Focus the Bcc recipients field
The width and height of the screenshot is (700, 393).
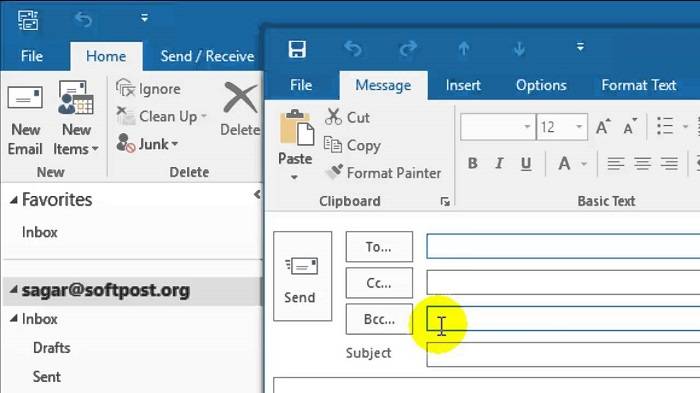[x=563, y=318]
